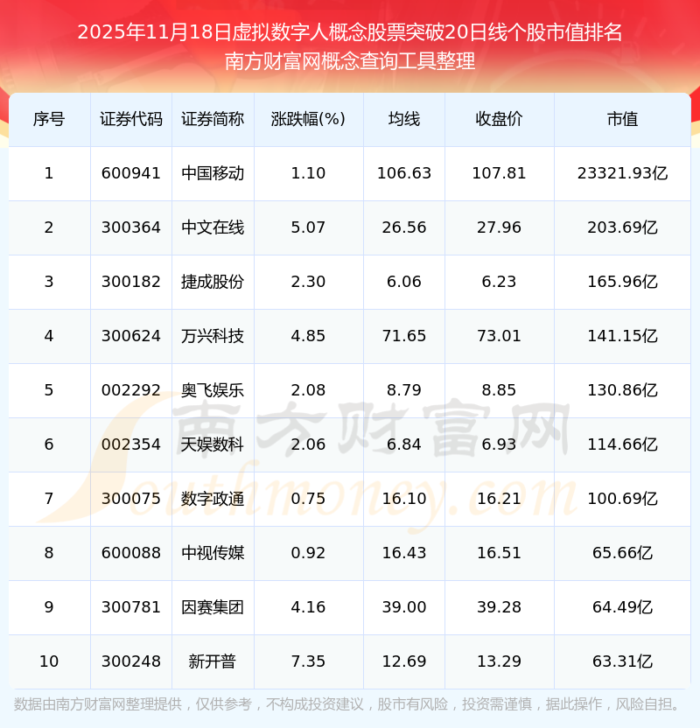The height and width of the screenshot is (728, 700).
Task: Click the 市值 column header
Action: pyautogui.click(x=622, y=119)
